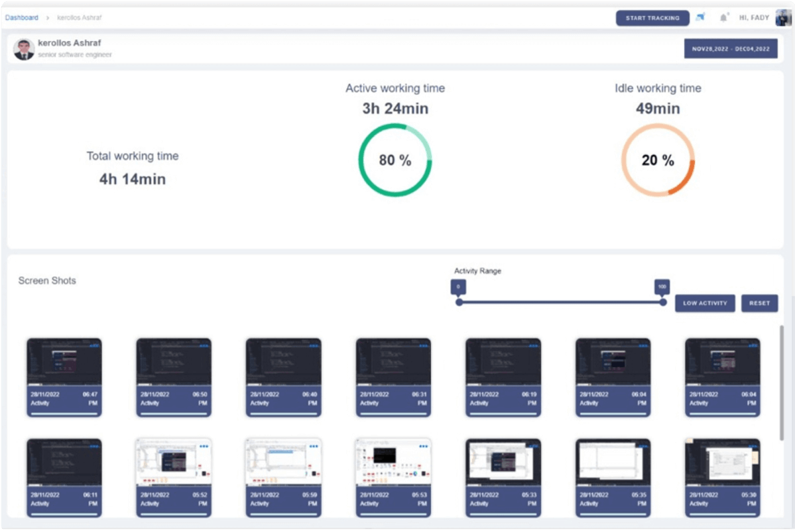The width and height of the screenshot is (795, 532).
Task: Open Fady's profile avatar in header
Action: [x=783, y=18]
